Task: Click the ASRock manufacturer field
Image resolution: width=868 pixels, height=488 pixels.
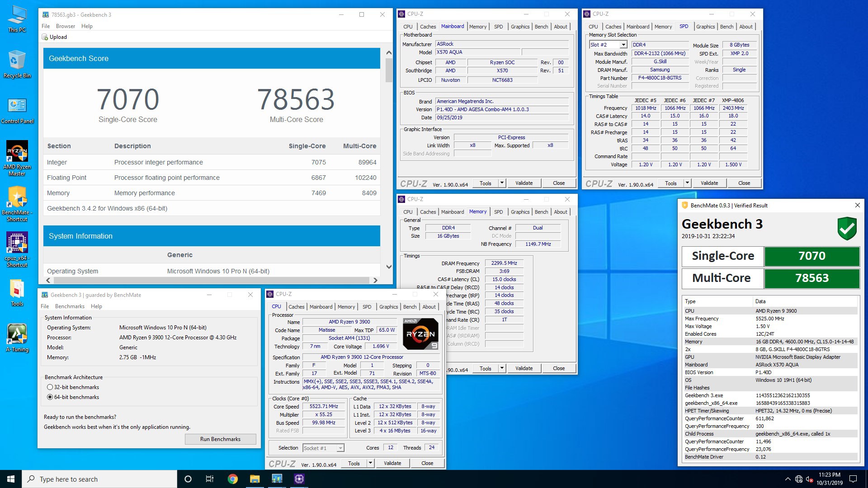Action: 502,44
